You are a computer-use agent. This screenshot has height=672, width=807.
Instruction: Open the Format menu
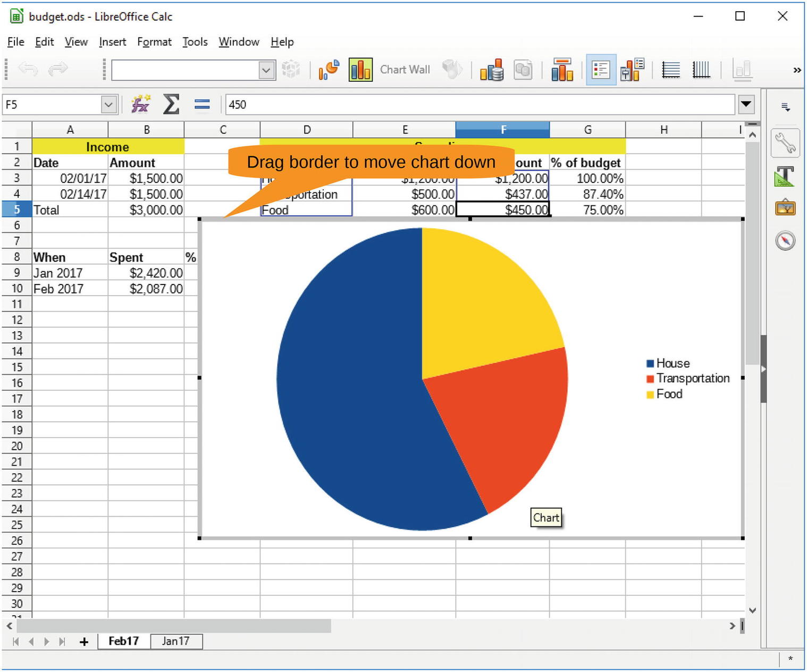coord(154,41)
